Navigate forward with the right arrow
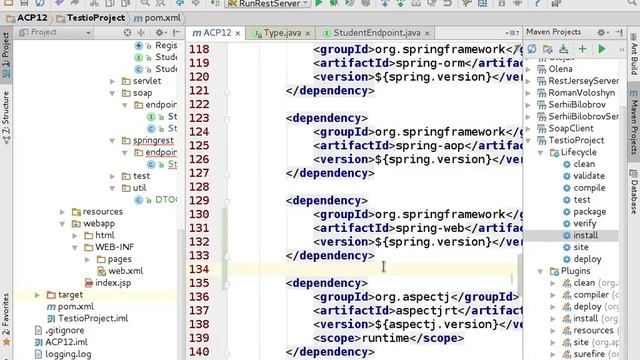 [196, 3]
